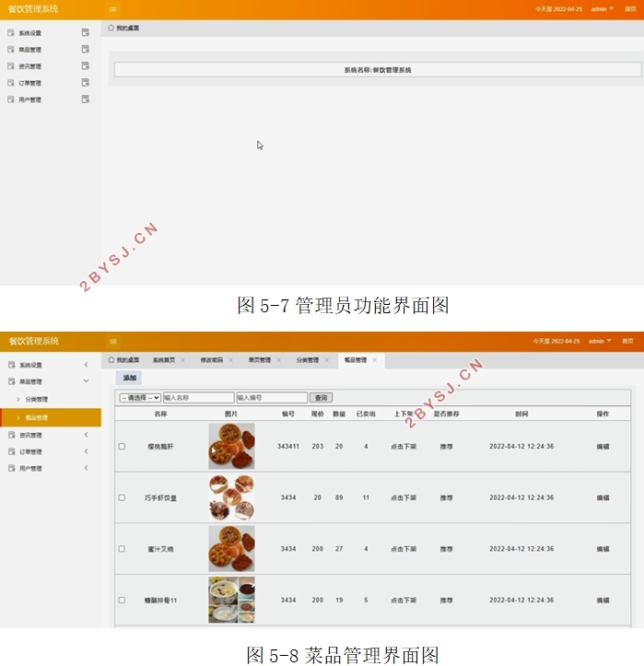Close the 修改密码 tab
This screenshot has height=666, width=644.
point(230,360)
